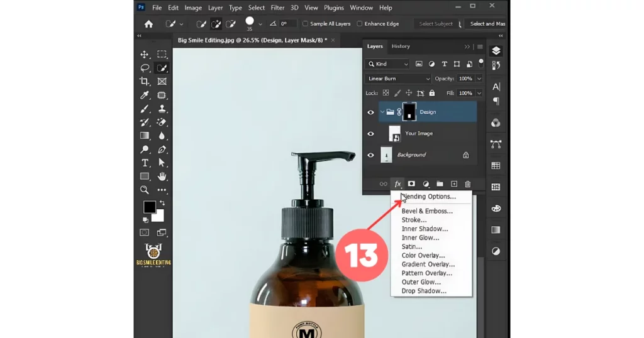Collapse the Design group chevron
The width and height of the screenshot is (644, 338).
[x=382, y=112]
